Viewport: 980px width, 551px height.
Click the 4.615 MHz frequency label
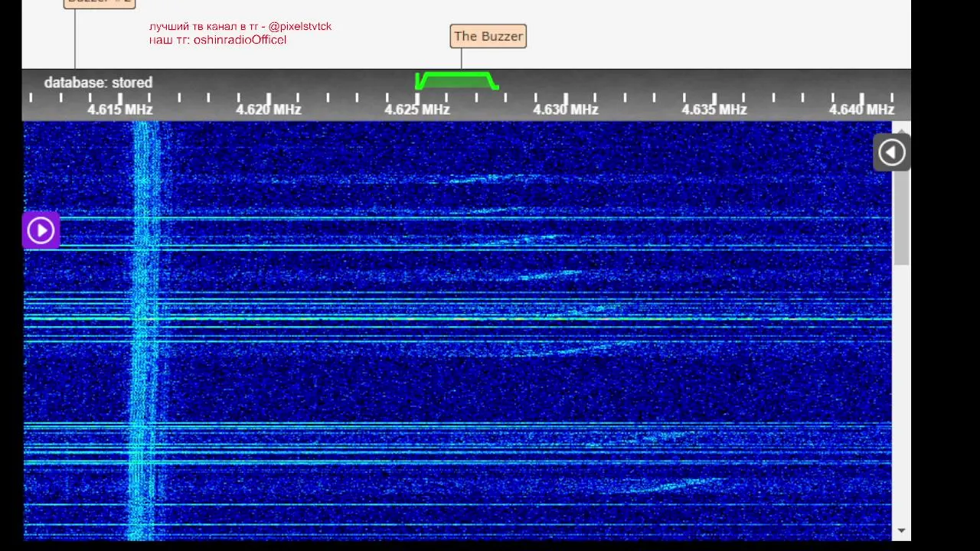[120, 109]
